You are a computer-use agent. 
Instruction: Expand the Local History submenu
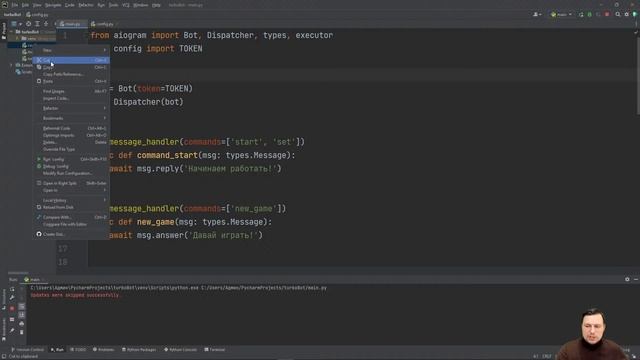click(71, 200)
